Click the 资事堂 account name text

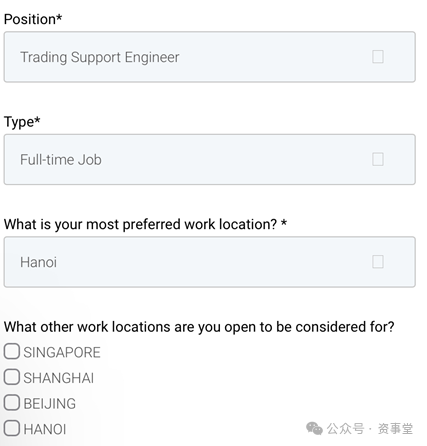pyautogui.click(x=395, y=429)
